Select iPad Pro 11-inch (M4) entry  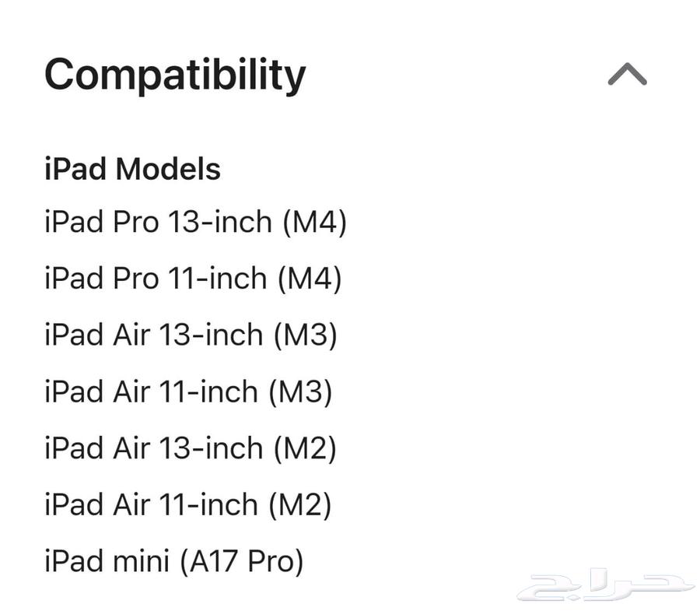pyautogui.click(x=194, y=279)
